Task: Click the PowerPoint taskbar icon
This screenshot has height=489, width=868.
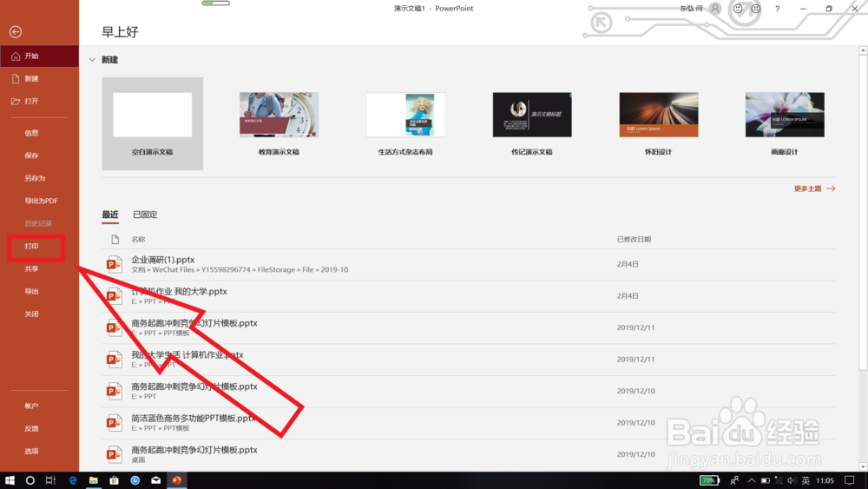Action: click(x=176, y=480)
